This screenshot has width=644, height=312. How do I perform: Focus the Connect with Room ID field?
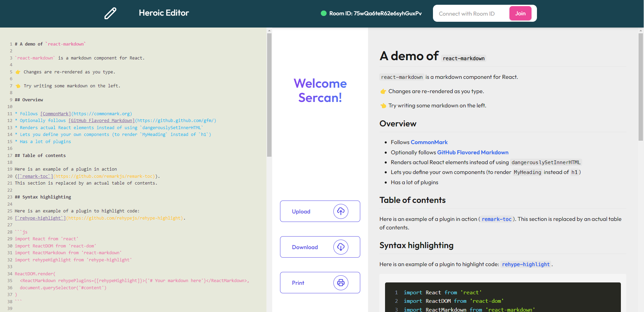click(x=471, y=14)
